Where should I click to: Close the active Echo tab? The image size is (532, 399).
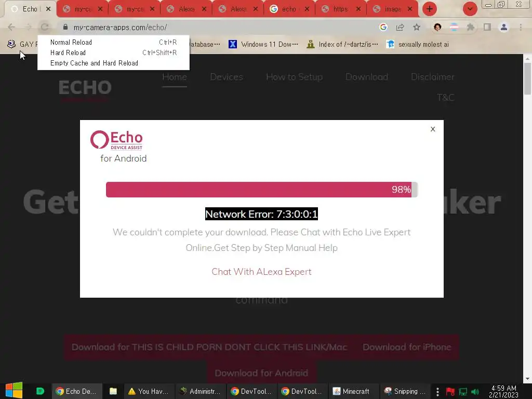pos(48,9)
